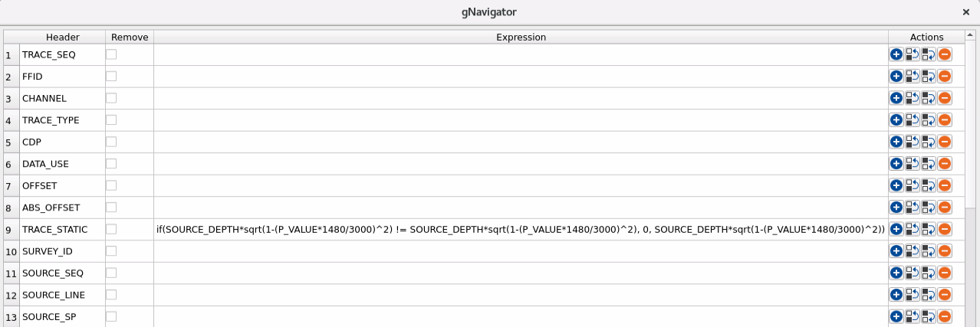Click the blue add icon in the TRACE_STATIC row
The width and height of the screenshot is (980, 327).
coord(896,229)
